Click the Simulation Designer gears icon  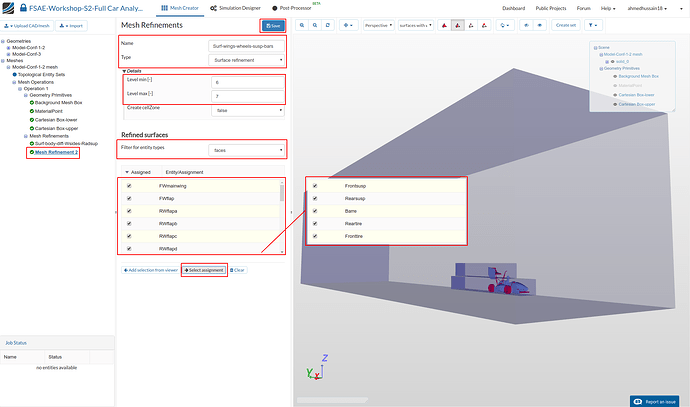coord(213,8)
